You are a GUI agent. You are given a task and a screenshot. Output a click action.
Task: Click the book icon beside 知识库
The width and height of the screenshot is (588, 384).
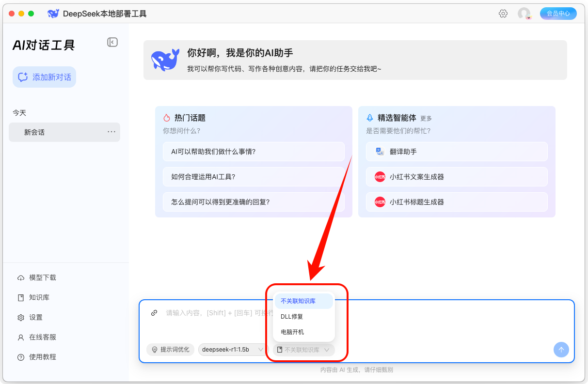(21, 298)
